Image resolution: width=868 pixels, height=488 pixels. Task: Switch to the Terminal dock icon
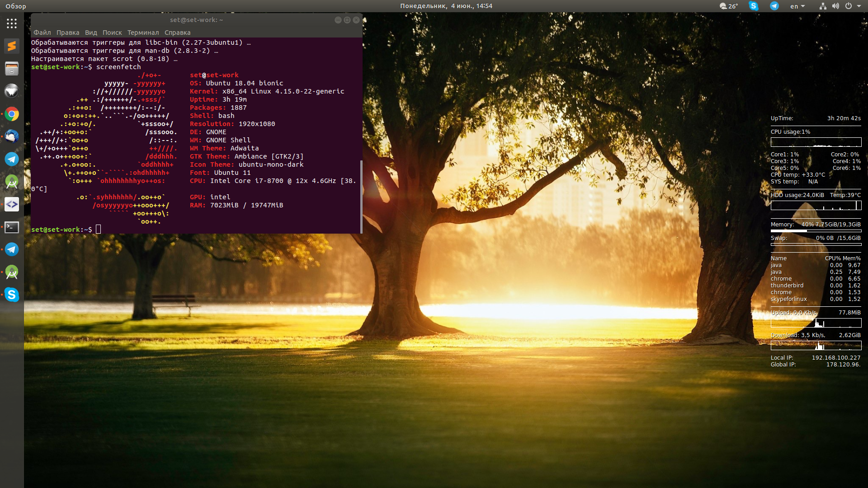pyautogui.click(x=12, y=227)
